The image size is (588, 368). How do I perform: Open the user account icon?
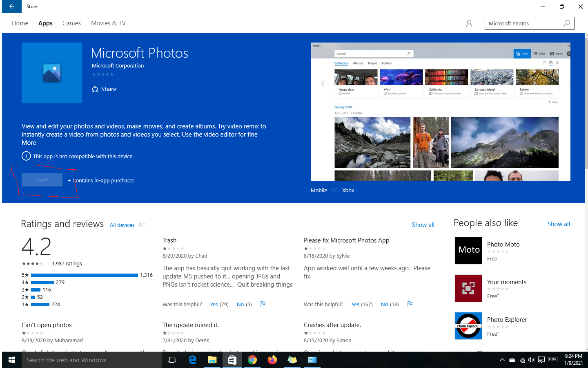[469, 23]
